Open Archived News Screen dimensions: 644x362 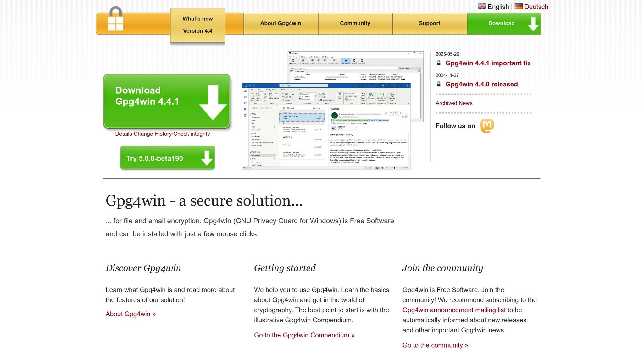(x=454, y=103)
